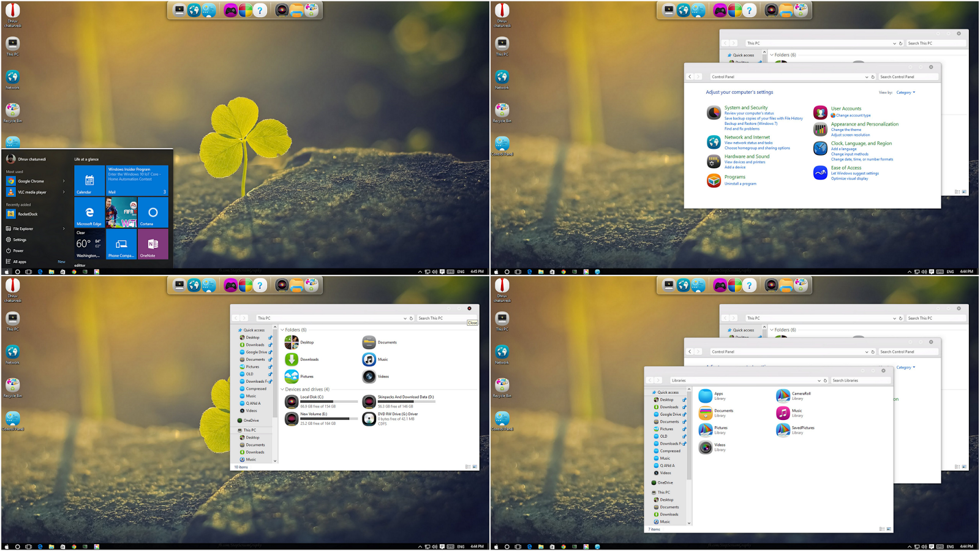This screenshot has width=980, height=551.
Task: Open Settings from the Start menu
Action: click(20, 240)
